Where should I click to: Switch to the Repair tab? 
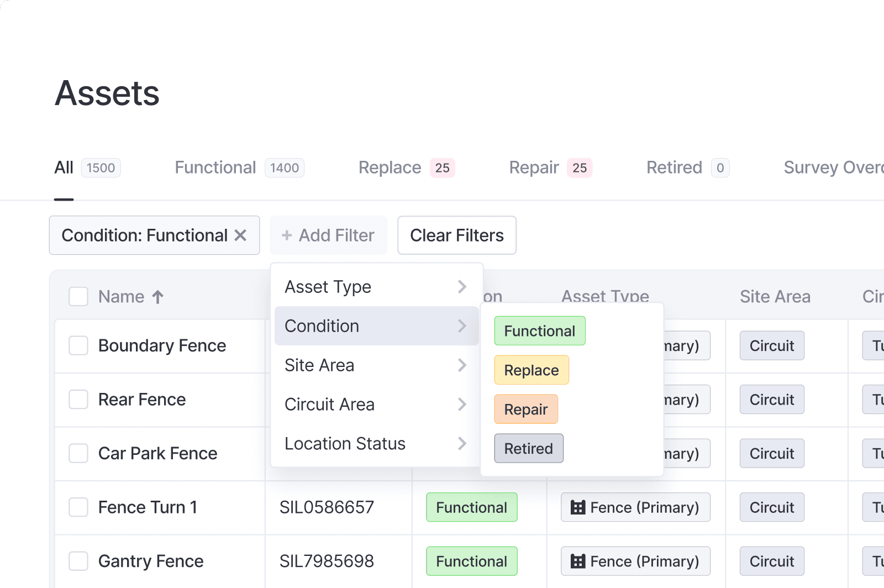534,167
